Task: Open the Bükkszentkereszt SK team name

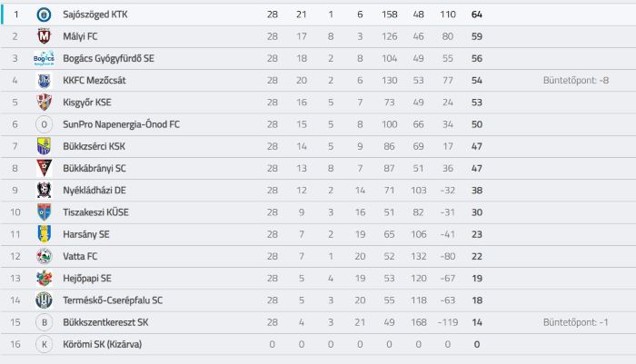Action: coord(105,322)
